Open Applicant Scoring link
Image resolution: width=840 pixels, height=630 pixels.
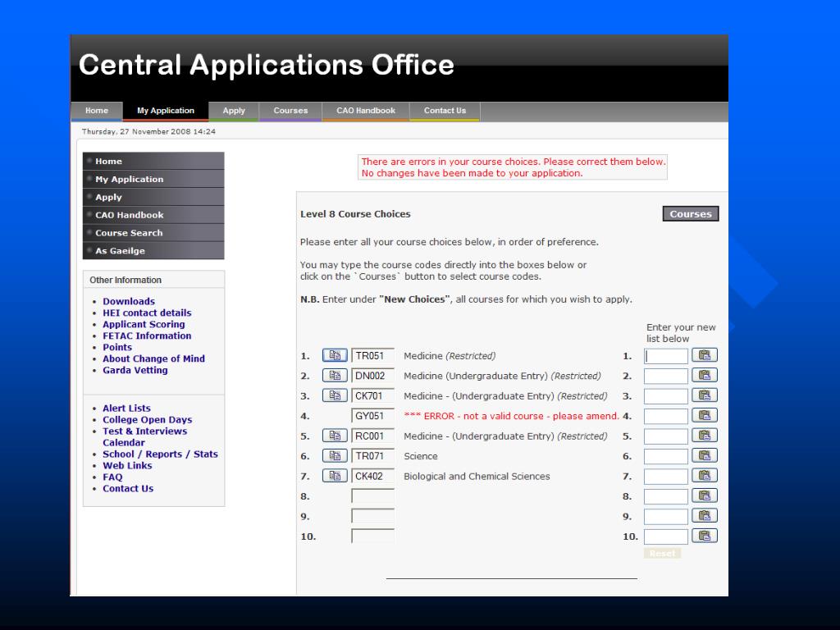coord(144,324)
